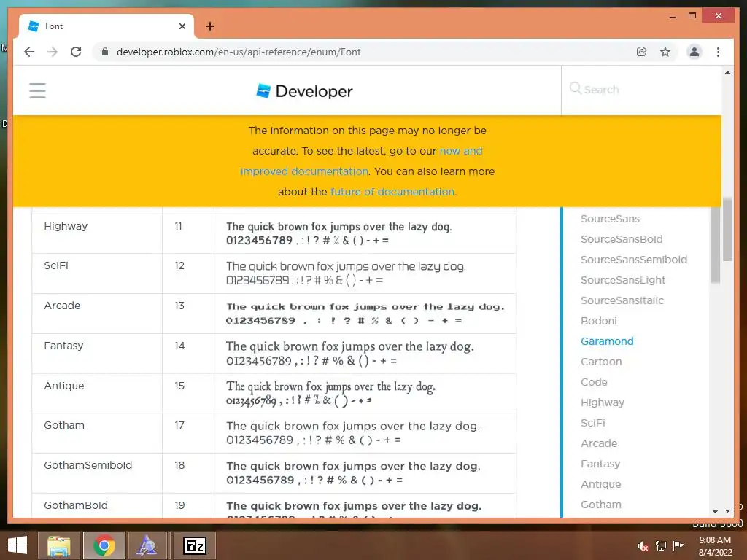The image size is (747, 560).
Task: Jump to SourceSansLight in the sidebar
Action: (623, 280)
